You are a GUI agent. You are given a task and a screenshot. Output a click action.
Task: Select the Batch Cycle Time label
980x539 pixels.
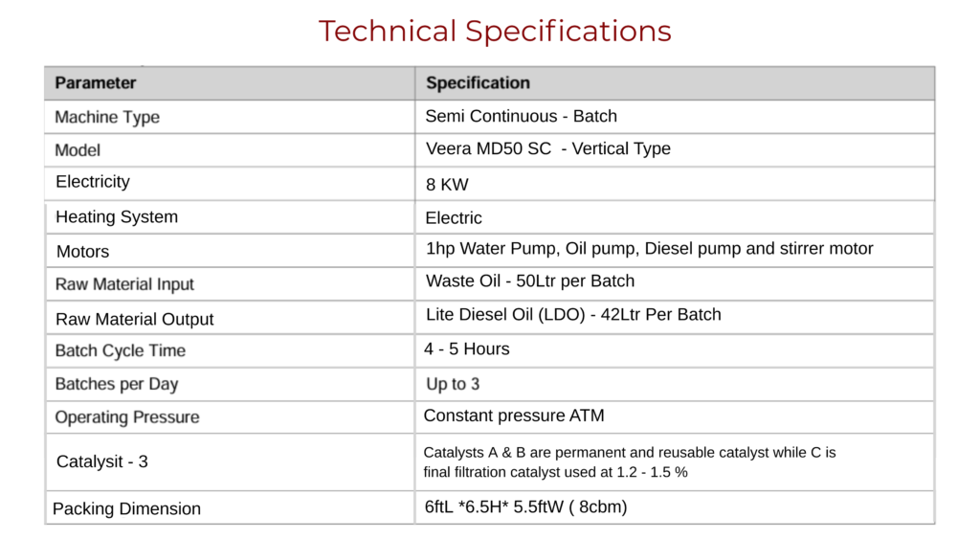[x=121, y=351]
